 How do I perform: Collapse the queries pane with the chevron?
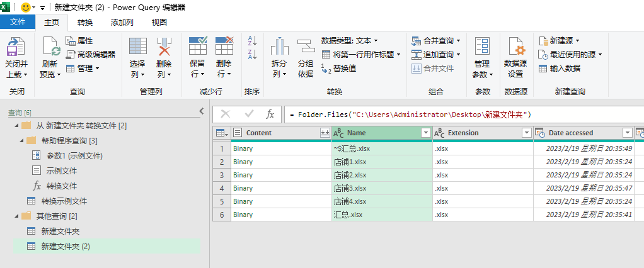coord(201,111)
